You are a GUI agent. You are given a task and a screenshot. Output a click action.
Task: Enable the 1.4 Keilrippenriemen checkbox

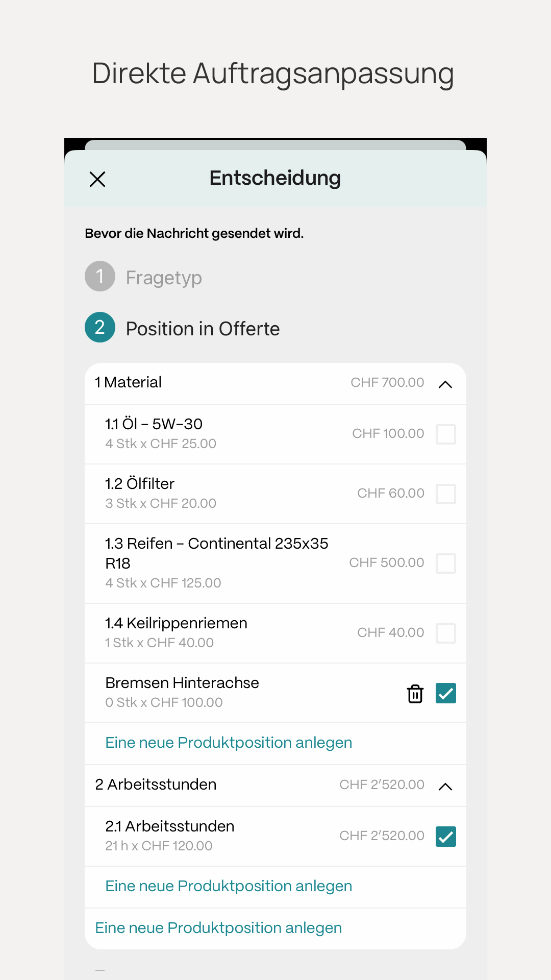(445, 633)
